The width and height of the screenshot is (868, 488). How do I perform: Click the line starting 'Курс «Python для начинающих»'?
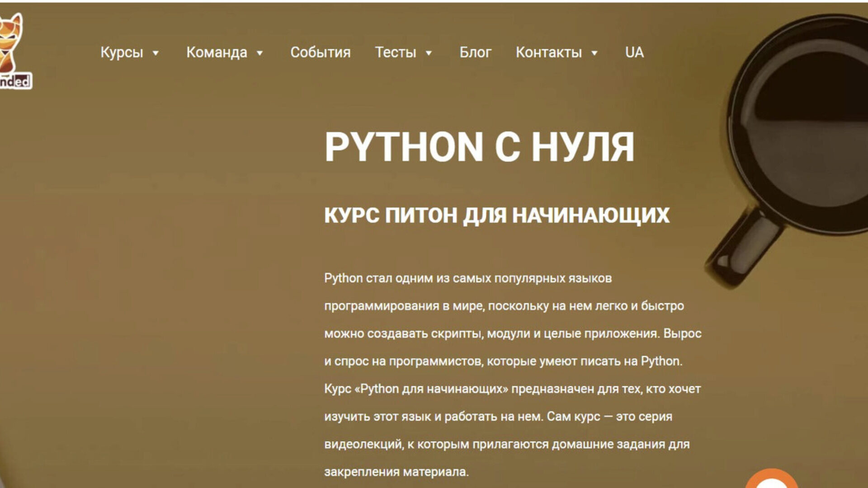pos(512,389)
